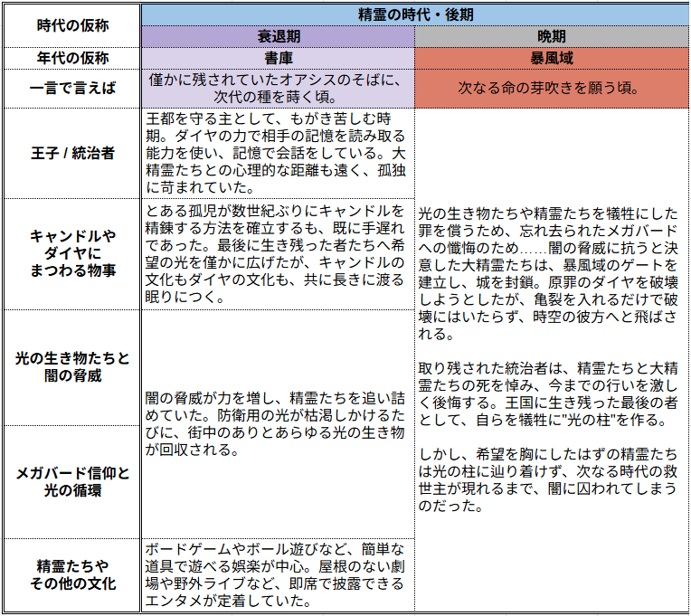Select the 精霊の時代・後期 header cell
This screenshot has height=616, width=691.
pyautogui.click(x=415, y=14)
